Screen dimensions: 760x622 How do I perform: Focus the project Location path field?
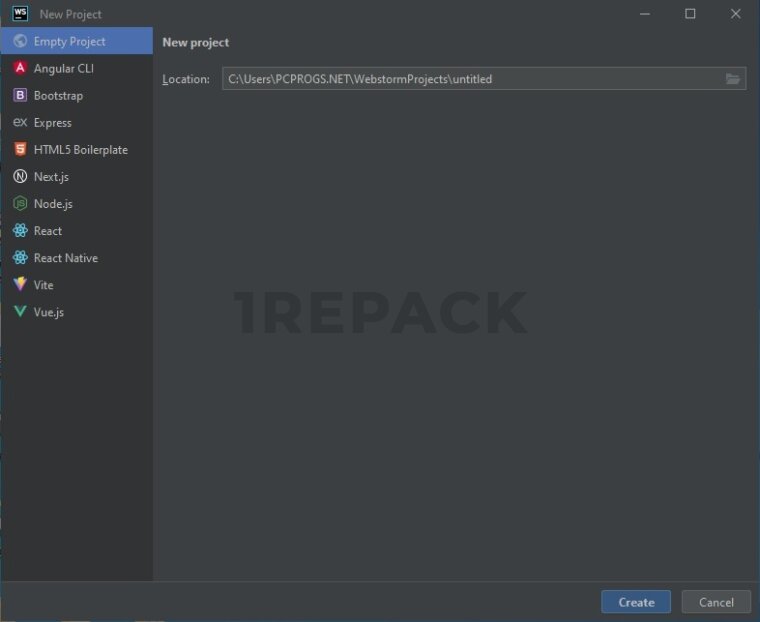(x=470, y=79)
